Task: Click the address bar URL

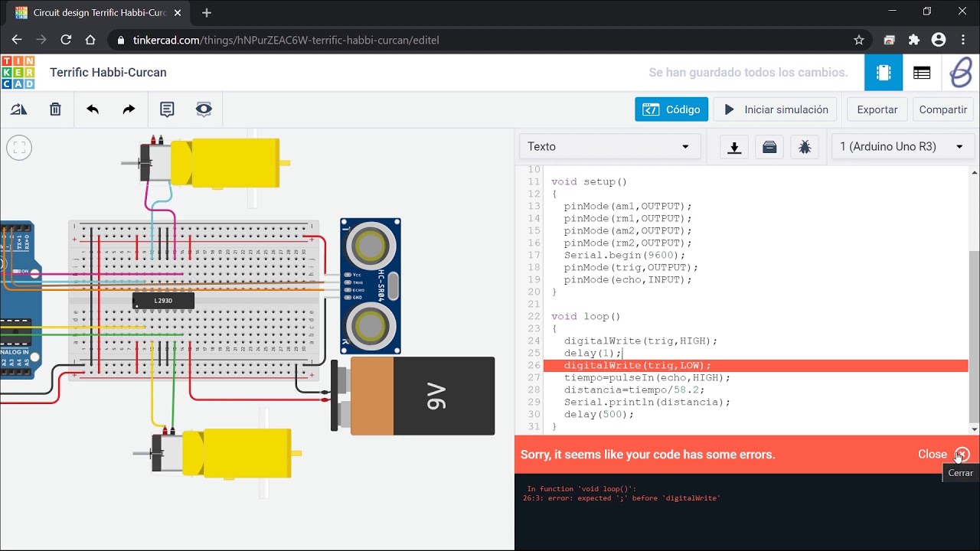Action: click(x=286, y=40)
